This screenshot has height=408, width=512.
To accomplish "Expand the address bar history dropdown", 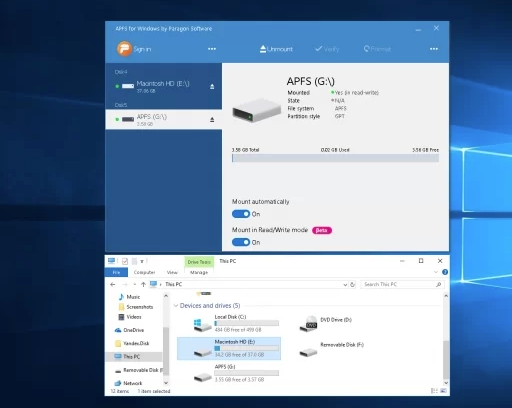I will point(345,285).
